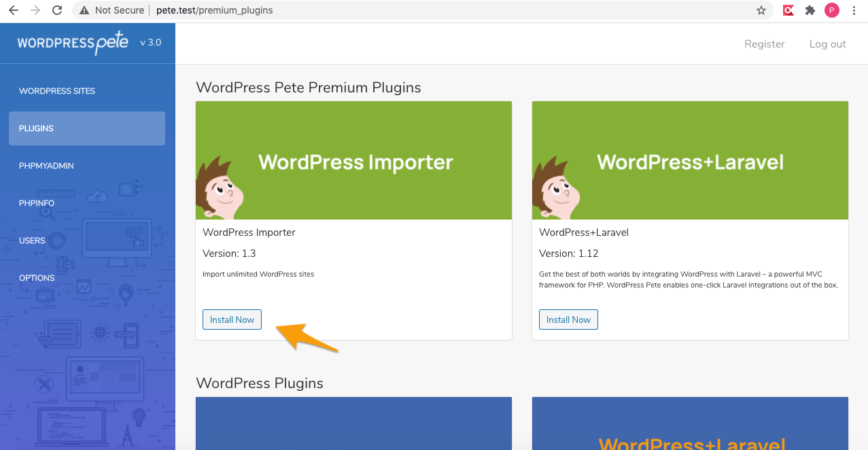Click the pink profile avatar icon
Screen dimensions: 868x450
(x=831, y=10)
